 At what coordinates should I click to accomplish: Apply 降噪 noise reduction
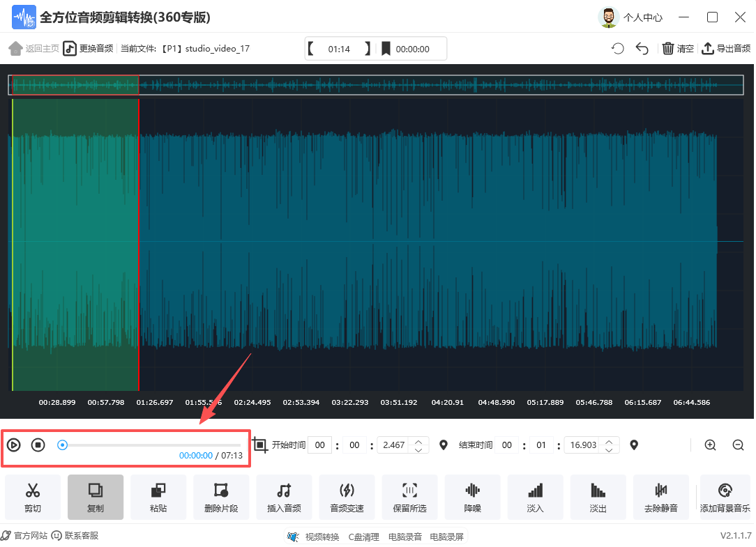[x=472, y=498]
